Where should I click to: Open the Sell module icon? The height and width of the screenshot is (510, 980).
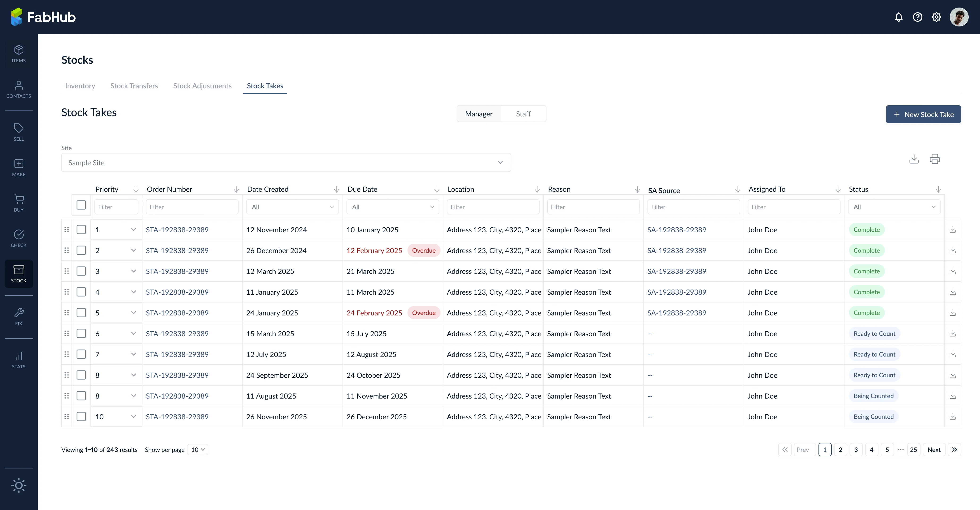pos(19,132)
